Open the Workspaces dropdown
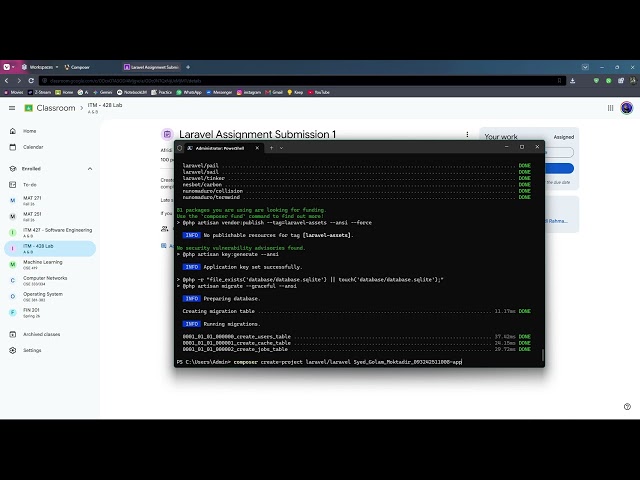Screen dimensions: 640x480 pyautogui.click(x=40, y=67)
